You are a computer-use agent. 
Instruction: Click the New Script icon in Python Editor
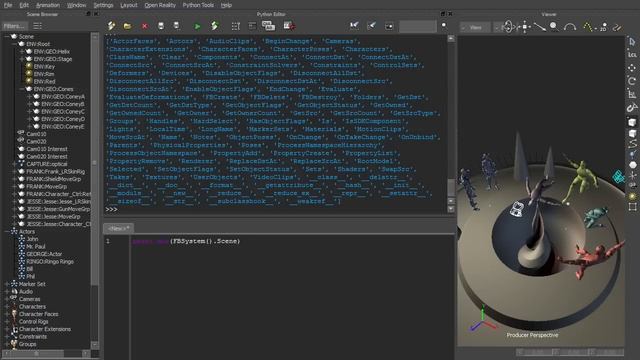111,26
